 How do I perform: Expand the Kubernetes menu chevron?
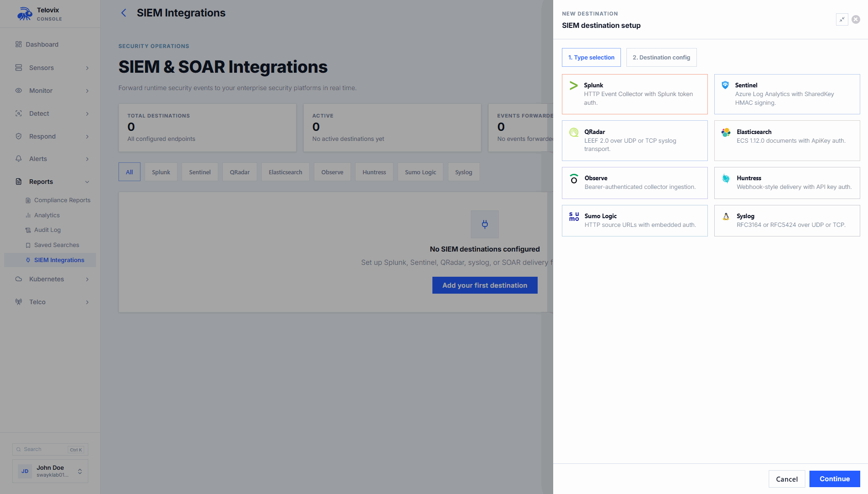click(87, 279)
